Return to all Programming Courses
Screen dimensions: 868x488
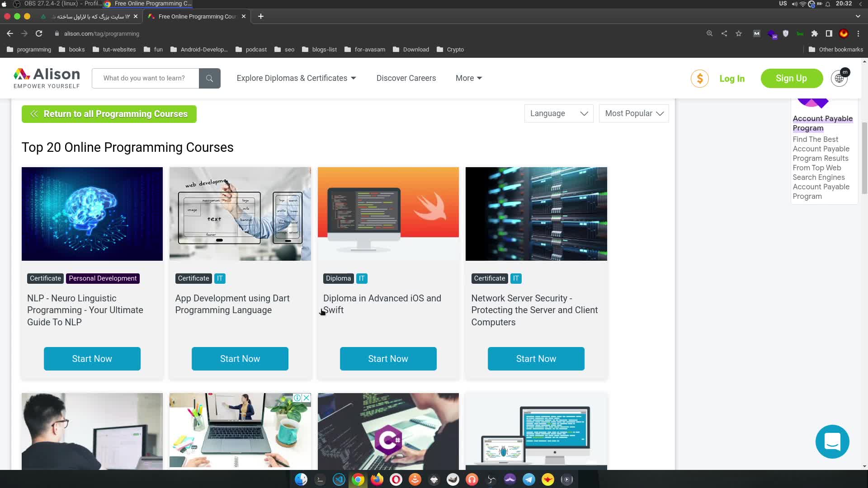pos(109,114)
